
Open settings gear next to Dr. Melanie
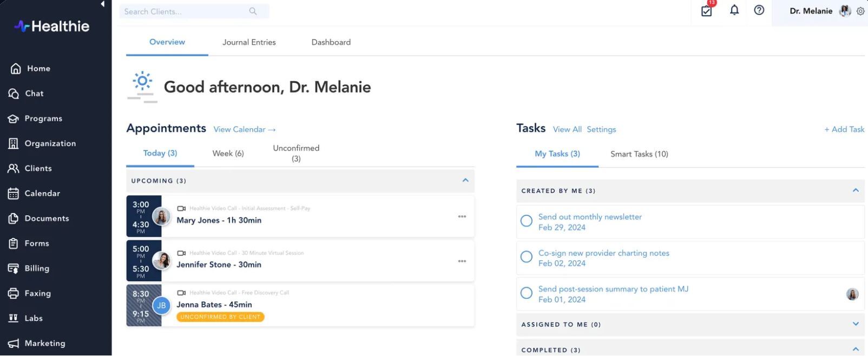click(x=860, y=11)
